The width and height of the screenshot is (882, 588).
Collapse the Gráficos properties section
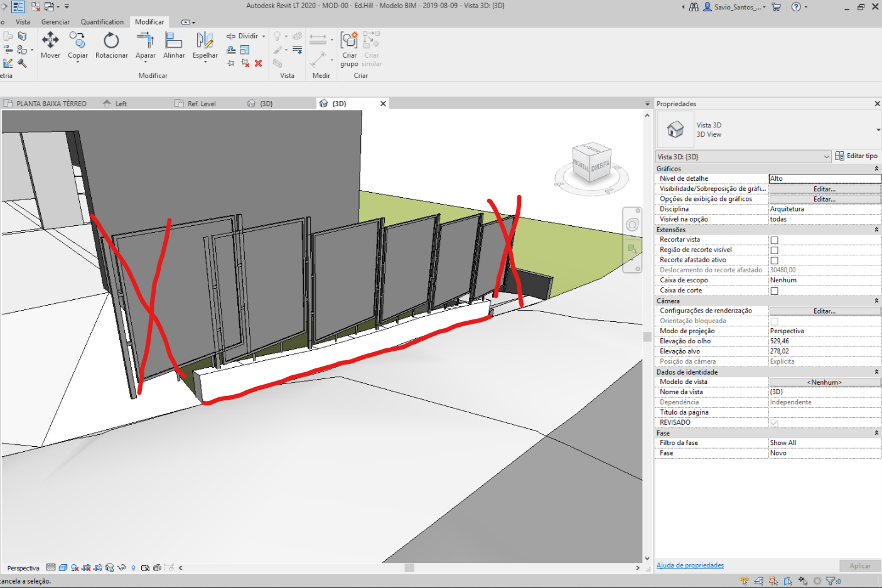pyautogui.click(x=876, y=168)
